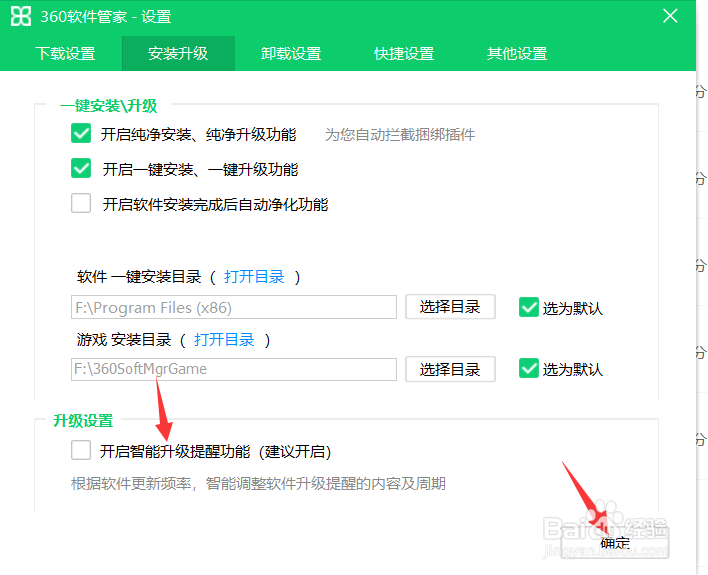This screenshot has width=708, height=575.
Task: Open the 卸载设置 tab
Action: click(x=291, y=53)
